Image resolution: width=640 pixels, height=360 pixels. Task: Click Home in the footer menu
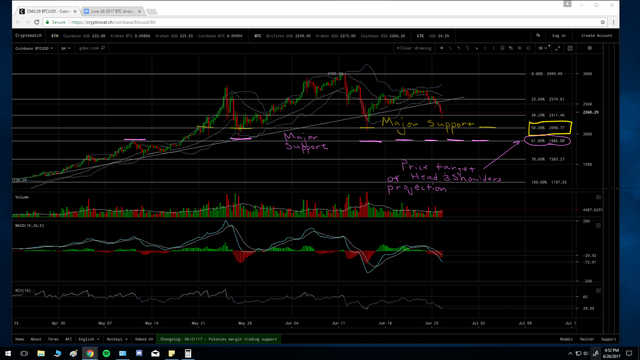(x=19, y=339)
